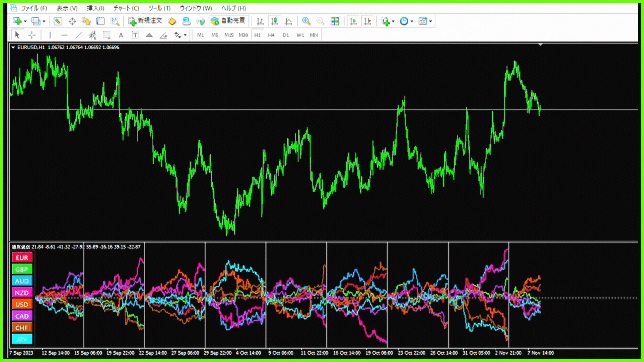The image size is (644, 362).
Task: Switch to the H4 timeframe
Action: (x=271, y=35)
